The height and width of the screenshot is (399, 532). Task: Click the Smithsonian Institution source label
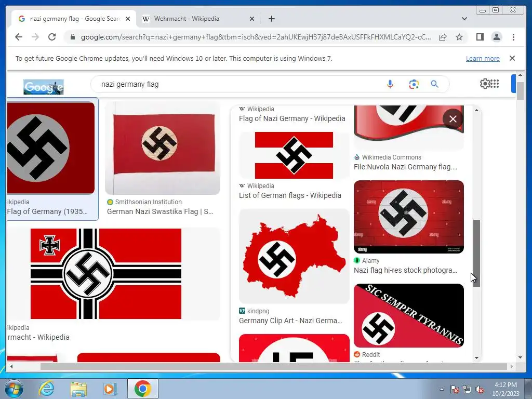pos(148,202)
